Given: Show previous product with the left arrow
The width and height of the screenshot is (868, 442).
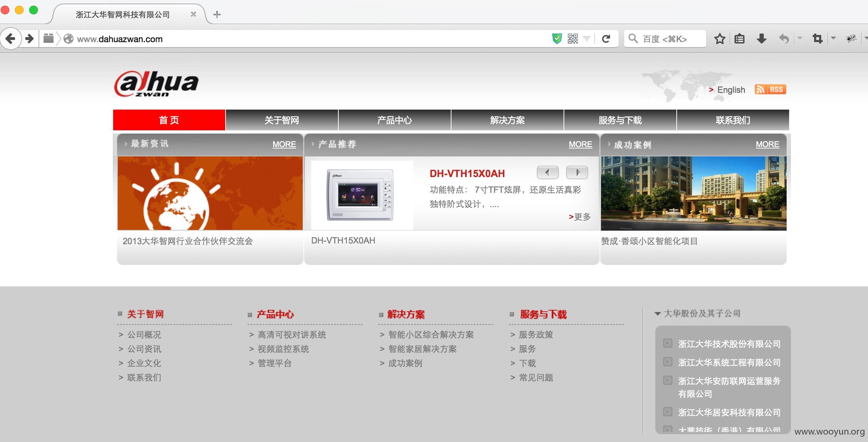Looking at the screenshot, I should pyautogui.click(x=547, y=172).
